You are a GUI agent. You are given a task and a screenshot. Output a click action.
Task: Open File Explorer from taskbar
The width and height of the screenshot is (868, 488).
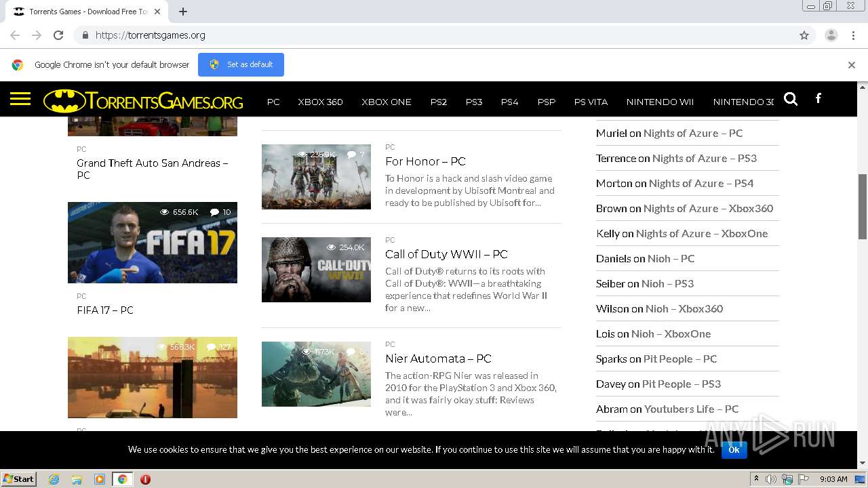tap(77, 479)
